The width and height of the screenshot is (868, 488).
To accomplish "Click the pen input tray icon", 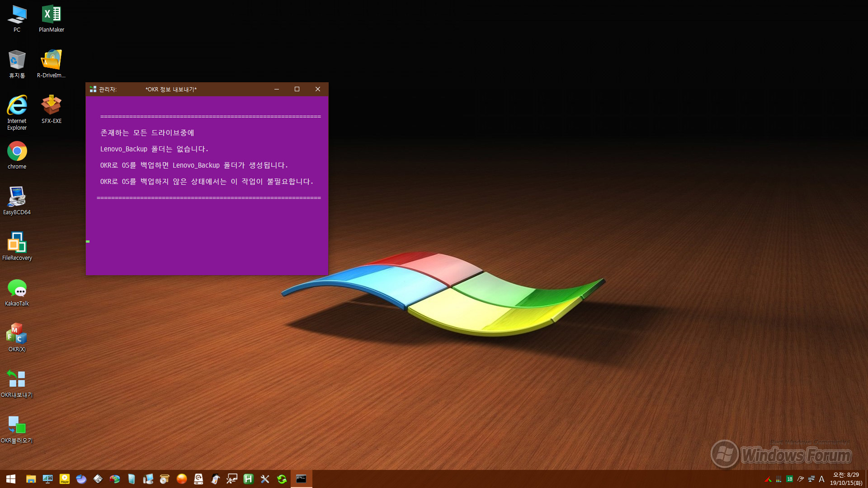I will [x=801, y=479].
